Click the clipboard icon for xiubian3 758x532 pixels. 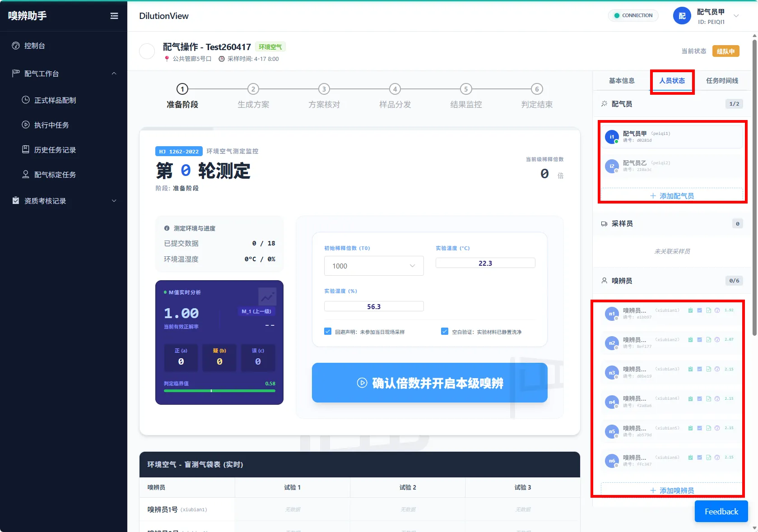tap(690, 369)
